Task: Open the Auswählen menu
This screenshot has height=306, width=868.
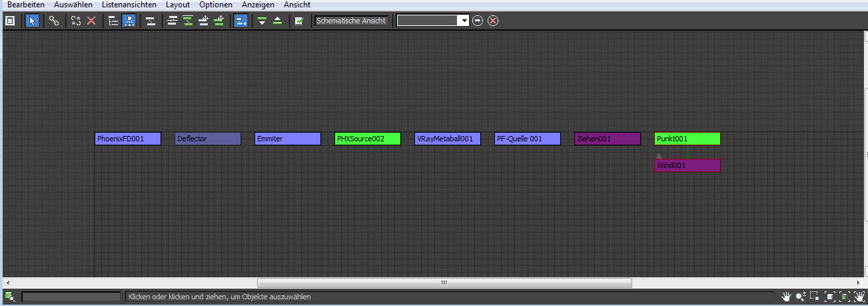Action: point(73,5)
